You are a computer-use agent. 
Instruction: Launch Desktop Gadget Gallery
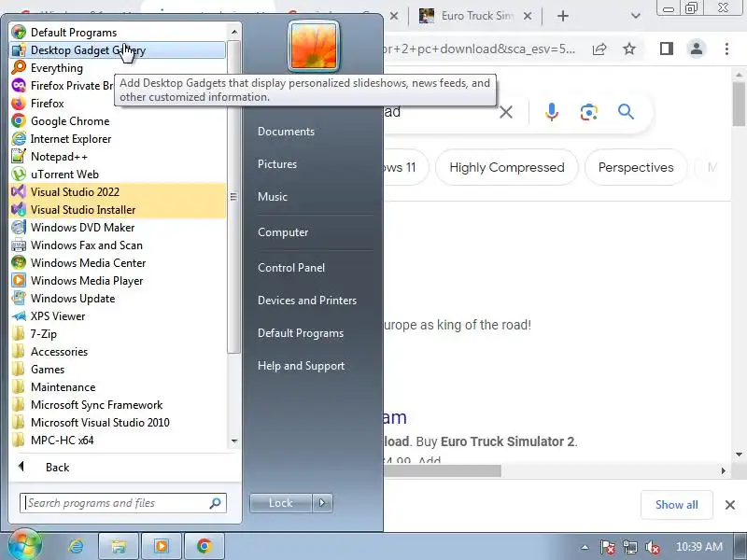(118, 50)
